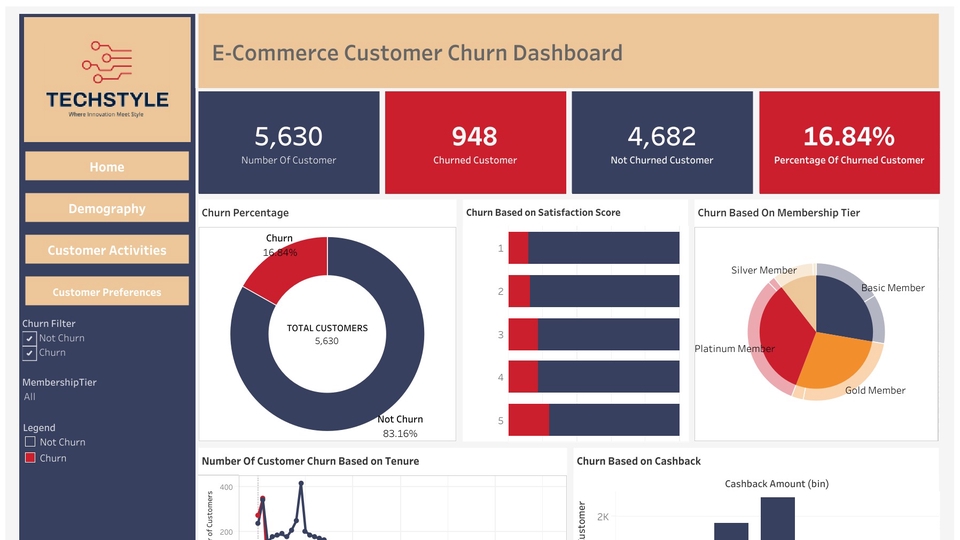Click the 5,630 Number Of Customer card
Viewport: 960px width, 540px height.
click(289, 142)
